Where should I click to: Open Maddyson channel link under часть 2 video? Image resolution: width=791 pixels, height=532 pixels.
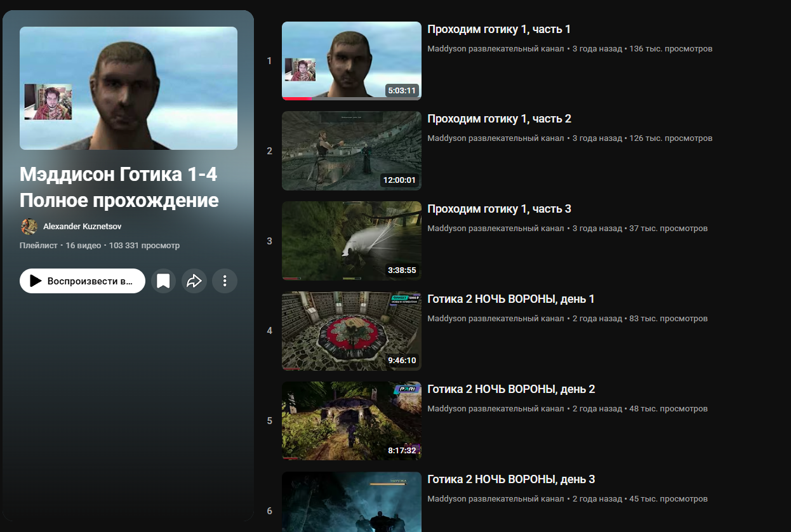pos(495,138)
